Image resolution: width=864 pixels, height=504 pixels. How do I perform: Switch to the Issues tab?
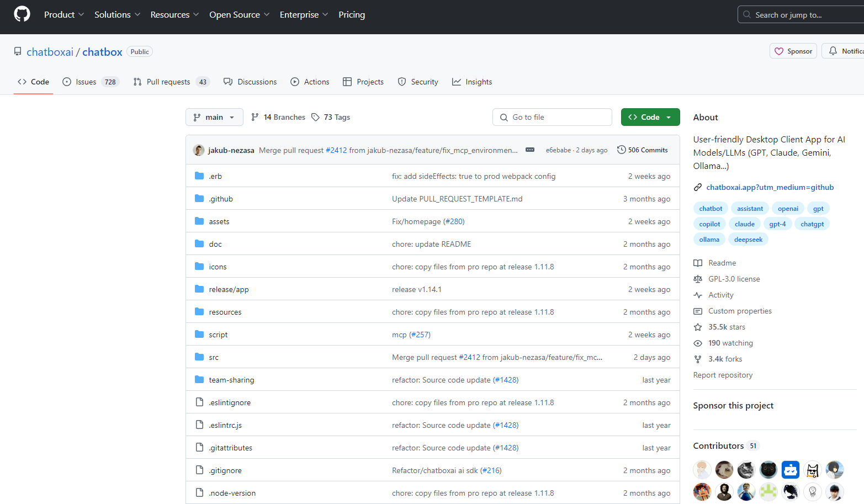91,82
